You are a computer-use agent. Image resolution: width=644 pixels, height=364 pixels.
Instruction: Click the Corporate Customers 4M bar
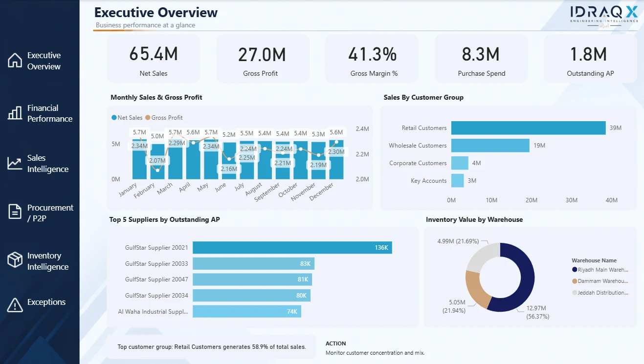click(x=460, y=163)
